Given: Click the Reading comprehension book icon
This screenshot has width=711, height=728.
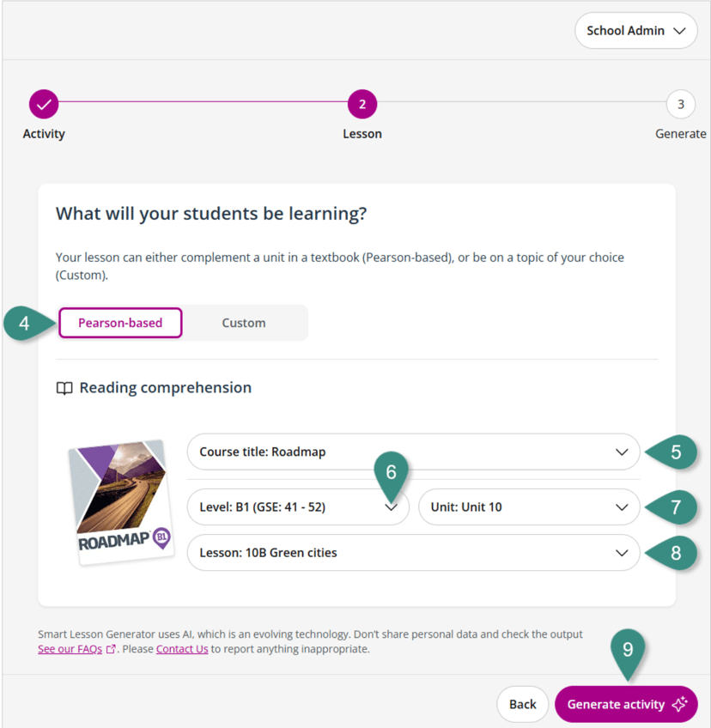Looking at the screenshot, I should click(x=64, y=388).
